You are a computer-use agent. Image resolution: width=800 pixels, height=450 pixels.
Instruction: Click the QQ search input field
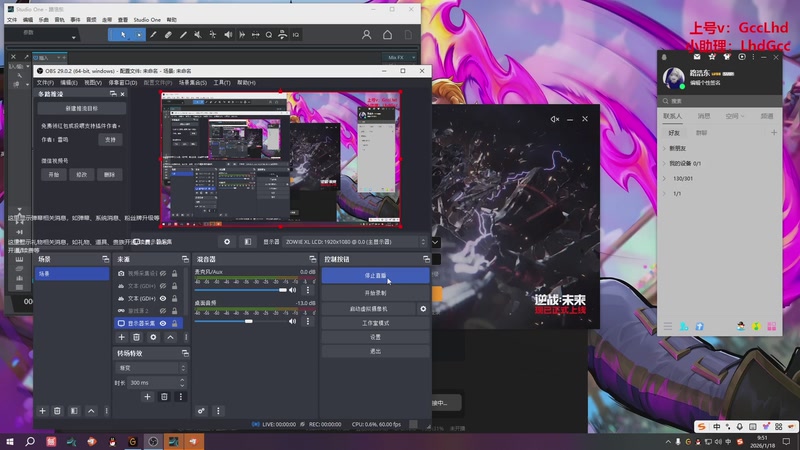(x=720, y=100)
